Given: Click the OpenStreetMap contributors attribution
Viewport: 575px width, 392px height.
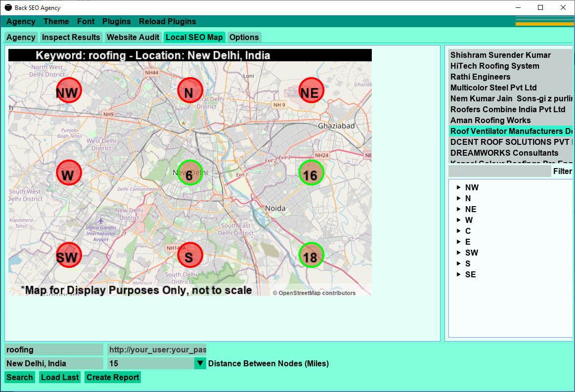Looking at the screenshot, I should [314, 293].
